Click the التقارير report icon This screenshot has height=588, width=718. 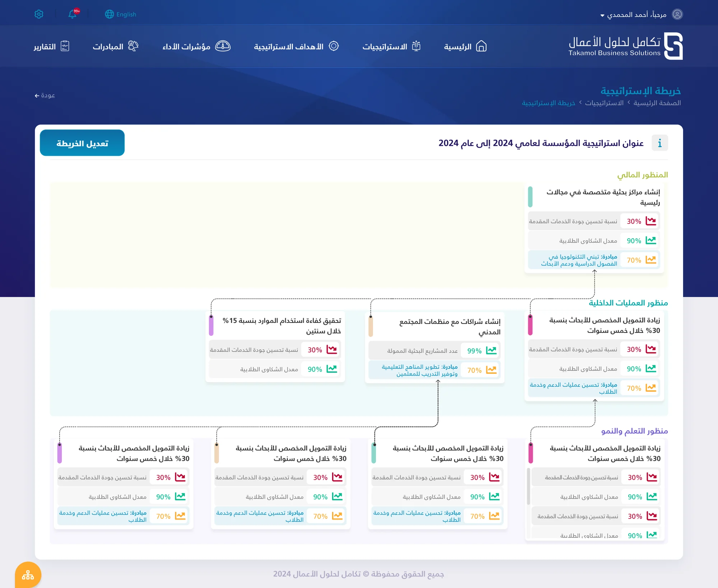click(65, 46)
